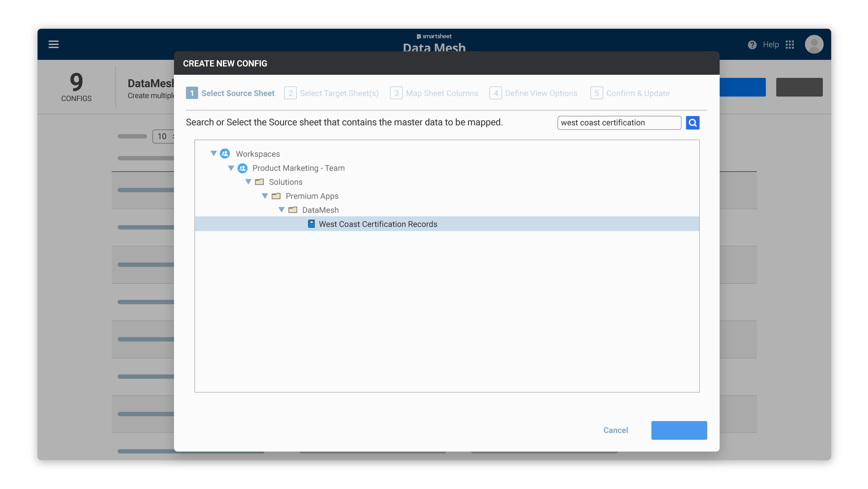Click the Workspaces group icon
868x489 pixels.
pyautogui.click(x=225, y=154)
